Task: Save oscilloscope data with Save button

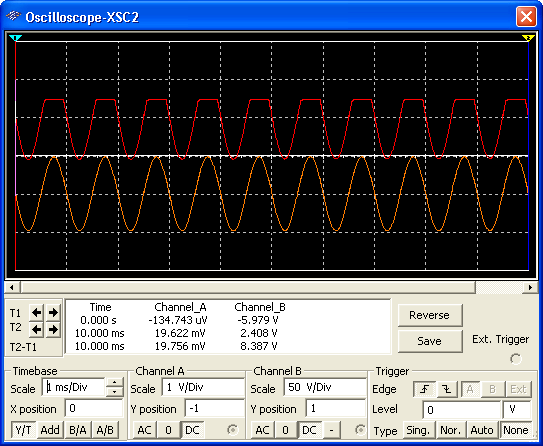Action: pos(430,341)
